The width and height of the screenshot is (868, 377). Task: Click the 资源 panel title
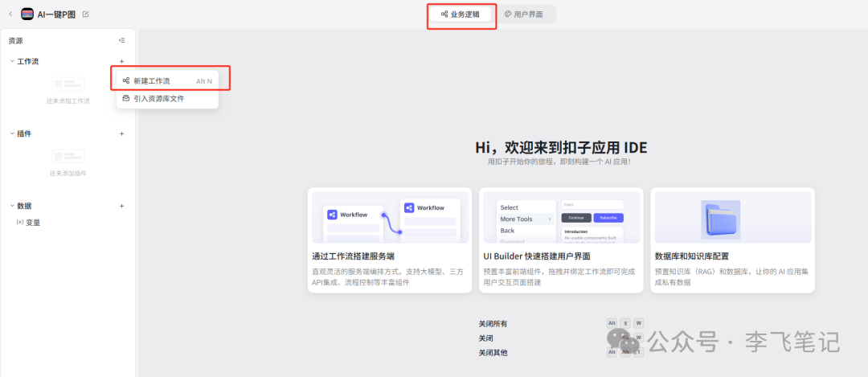15,40
